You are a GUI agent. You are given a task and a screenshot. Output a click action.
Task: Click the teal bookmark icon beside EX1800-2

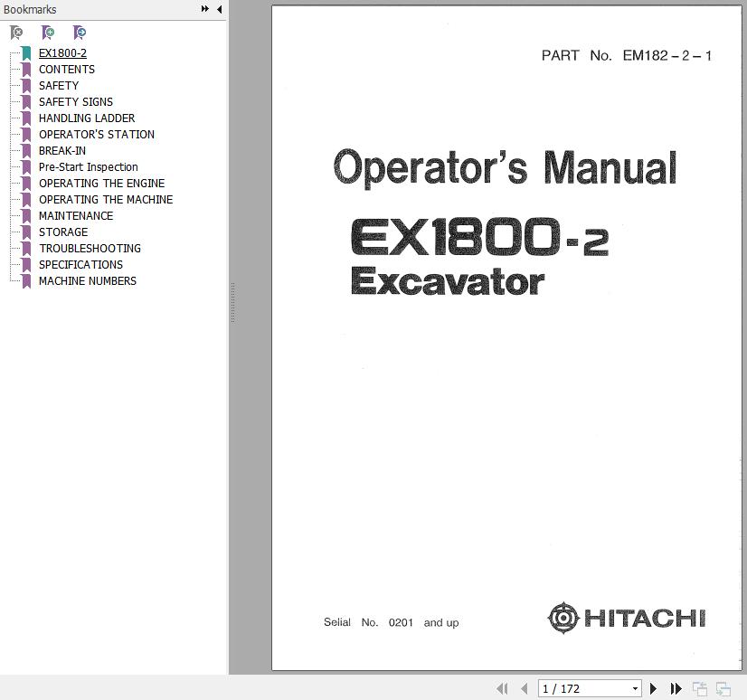(x=26, y=53)
